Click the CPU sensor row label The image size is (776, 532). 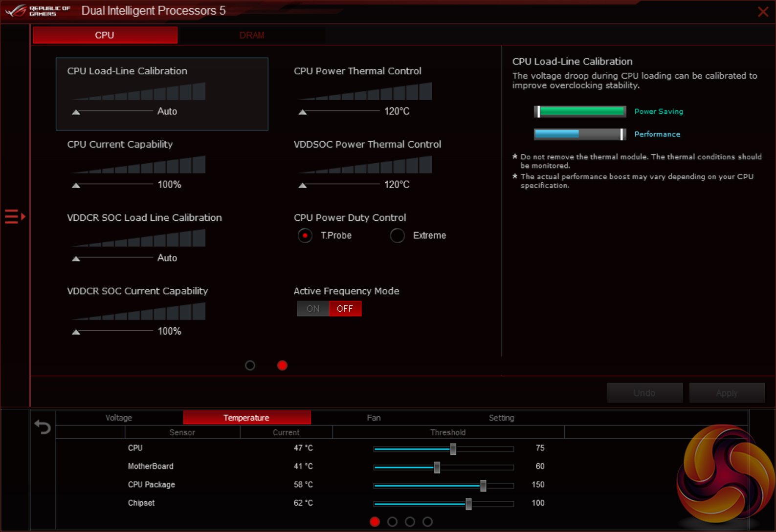point(135,448)
